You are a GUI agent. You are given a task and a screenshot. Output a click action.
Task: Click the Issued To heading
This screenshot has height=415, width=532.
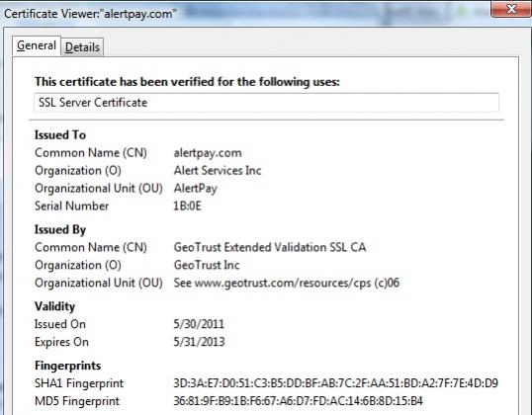(x=60, y=135)
